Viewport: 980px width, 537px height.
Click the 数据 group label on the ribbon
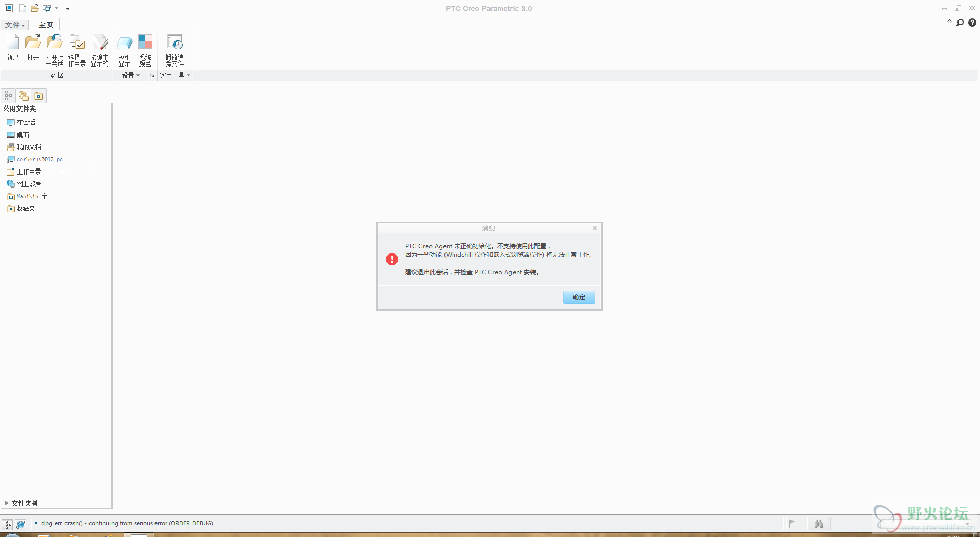pos(57,75)
